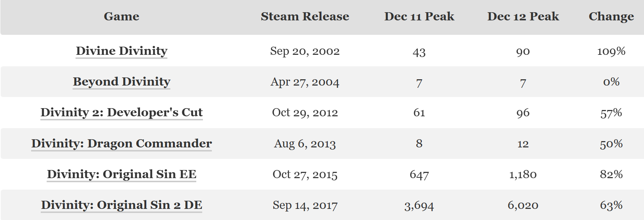Image resolution: width=644 pixels, height=220 pixels.
Task: Click the 6,020 Dec 12 peak cell
Action: (523, 205)
